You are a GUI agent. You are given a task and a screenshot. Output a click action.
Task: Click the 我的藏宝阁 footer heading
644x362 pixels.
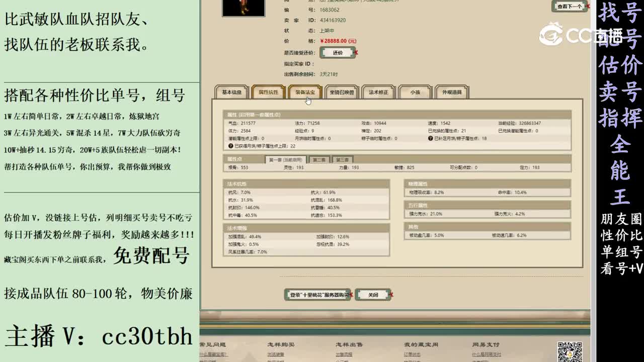pyautogui.click(x=421, y=344)
